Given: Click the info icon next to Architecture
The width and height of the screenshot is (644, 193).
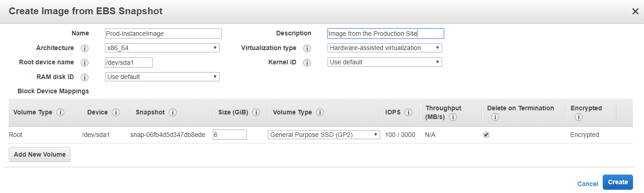Looking at the screenshot, I should pos(84,48).
